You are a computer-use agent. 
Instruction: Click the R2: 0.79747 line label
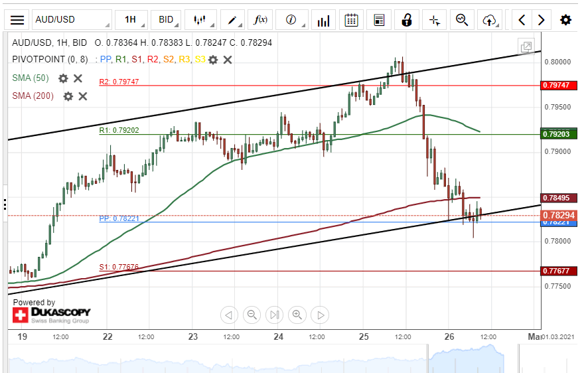pyautogui.click(x=119, y=82)
